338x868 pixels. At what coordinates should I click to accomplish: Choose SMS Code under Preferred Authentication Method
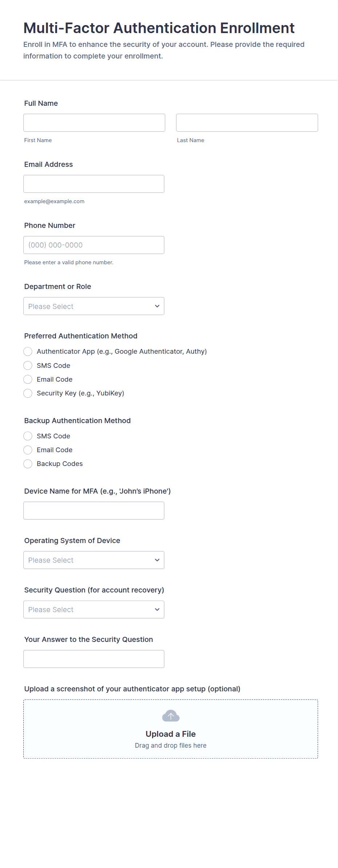[x=28, y=365]
